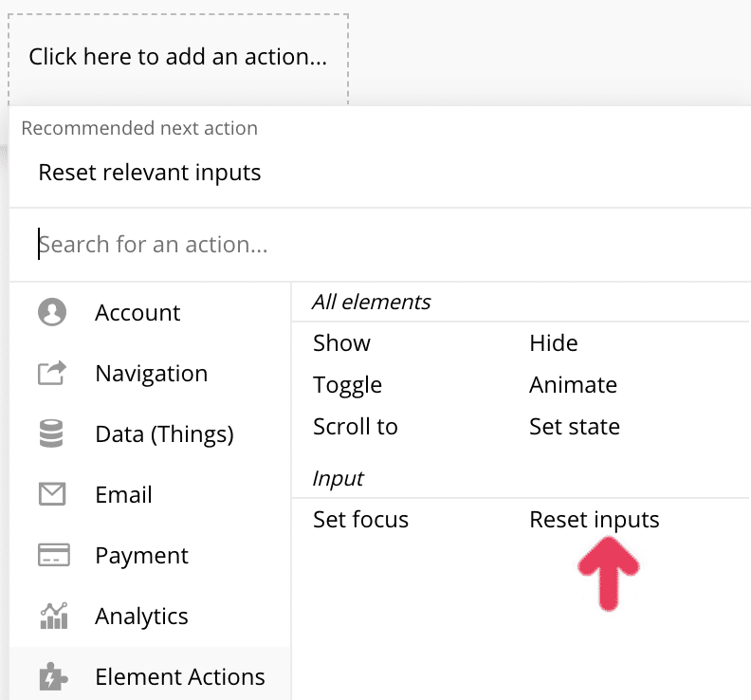Viewport: 751px width, 700px height.
Task: Select the Scroll to action
Action: coord(355,427)
